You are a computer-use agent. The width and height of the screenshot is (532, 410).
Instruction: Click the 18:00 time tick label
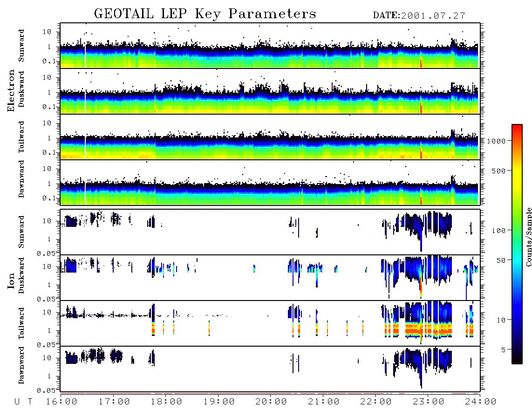point(167,402)
